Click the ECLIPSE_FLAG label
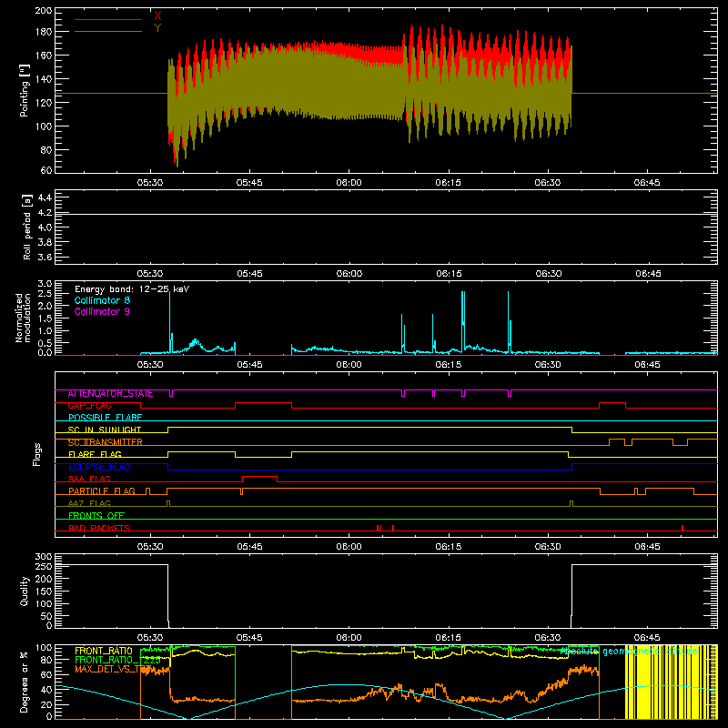 (99, 467)
